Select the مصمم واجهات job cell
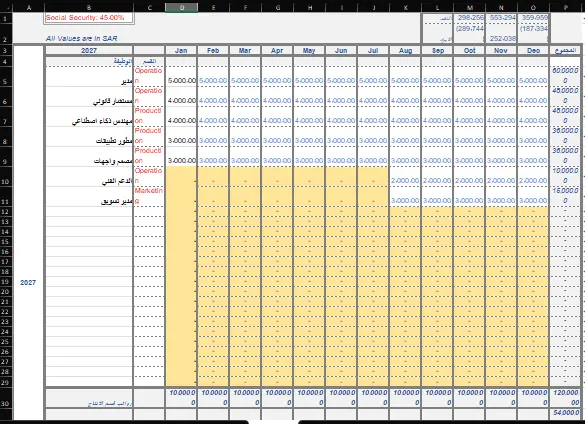 tap(89, 157)
